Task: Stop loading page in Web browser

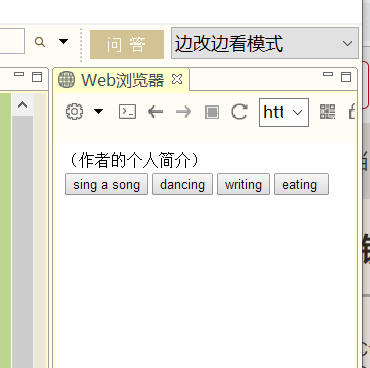Action: (212, 112)
